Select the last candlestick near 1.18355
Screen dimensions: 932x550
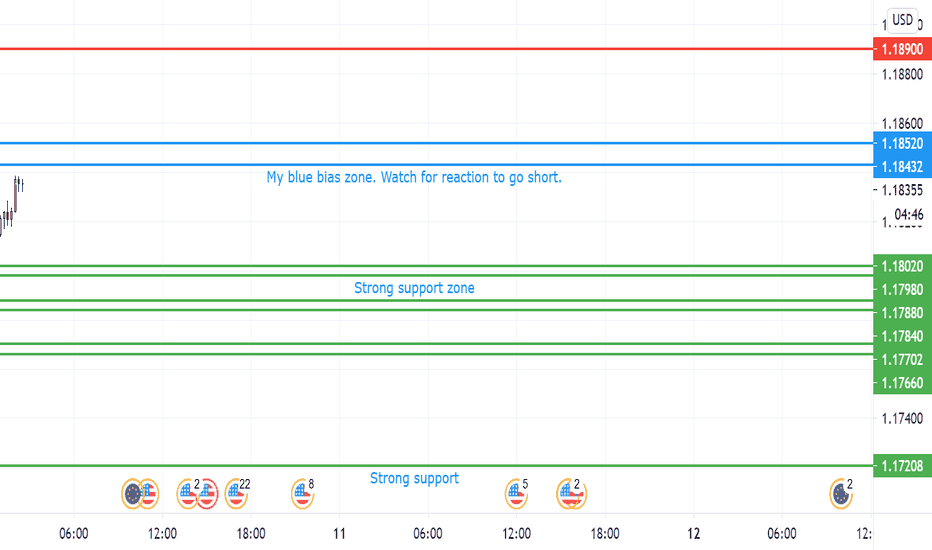point(22,186)
